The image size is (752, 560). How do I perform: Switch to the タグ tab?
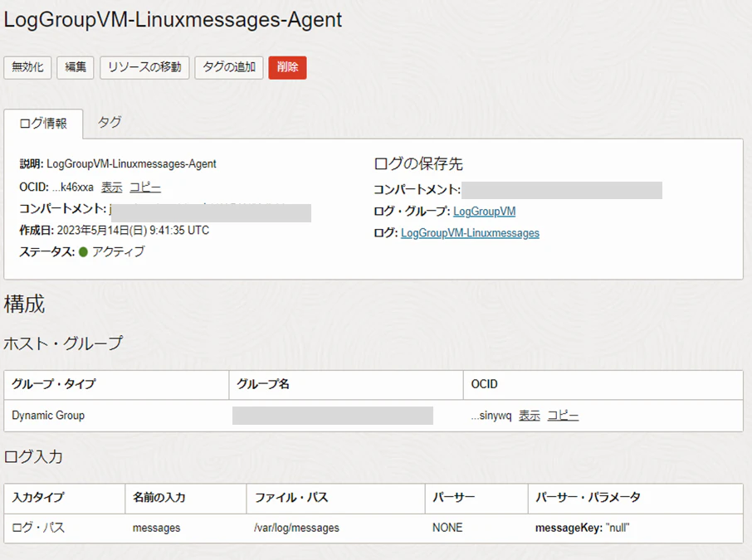click(110, 123)
